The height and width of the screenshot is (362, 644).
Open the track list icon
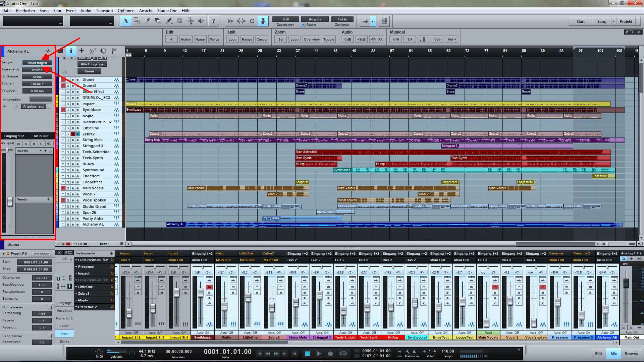pyautogui.click(x=60, y=51)
